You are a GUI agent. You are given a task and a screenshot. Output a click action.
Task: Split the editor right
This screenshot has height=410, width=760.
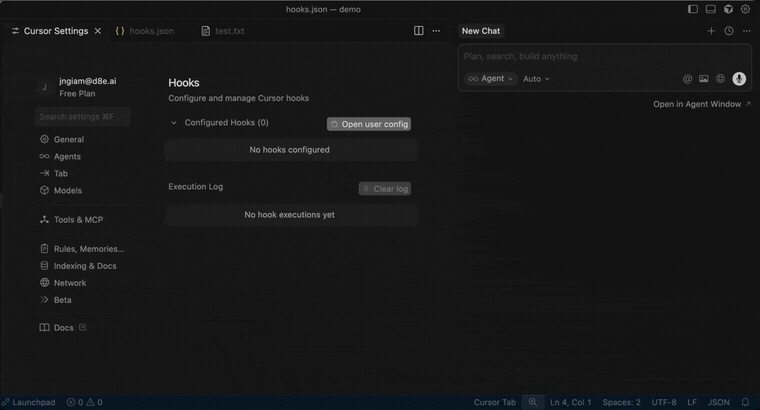tap(419, 31)
